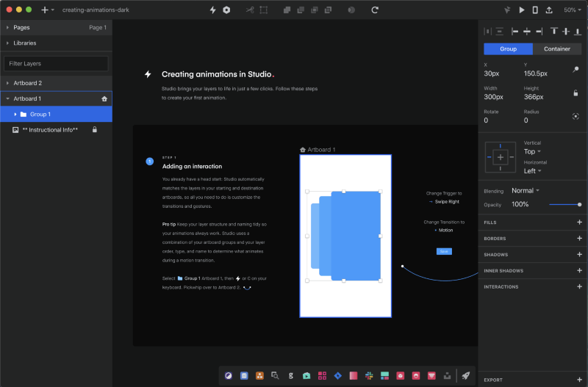The image size is (588, 387).
Task: Click the resizing constraints pin widget
Action: [x=501, y=157]
